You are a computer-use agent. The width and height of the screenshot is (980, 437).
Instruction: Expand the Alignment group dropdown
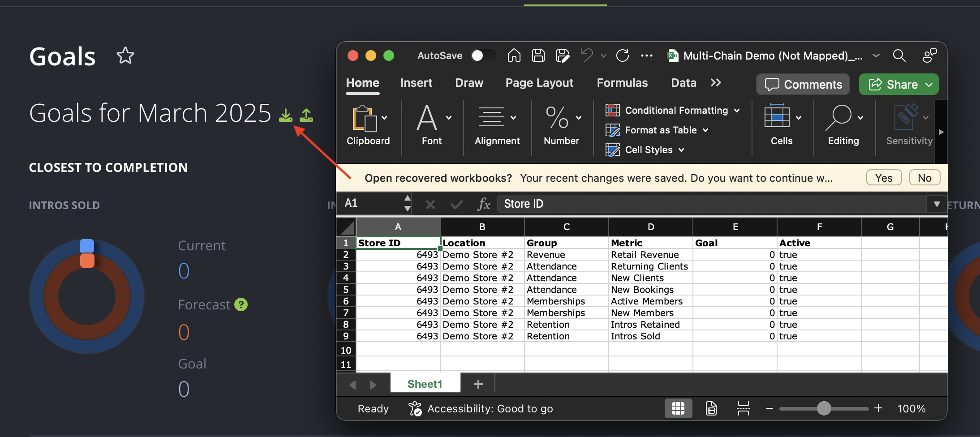tap(513, 118)
